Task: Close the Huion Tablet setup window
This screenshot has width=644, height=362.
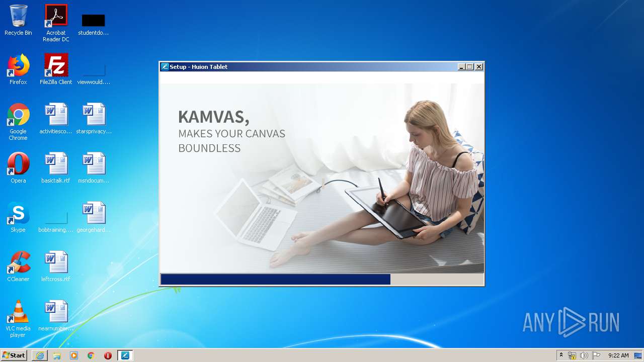Action: [x=479, y=67]
